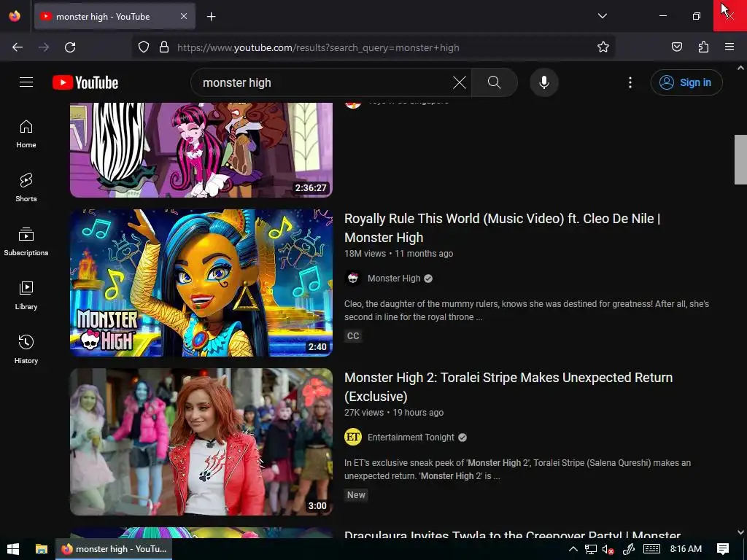Click the Entertainment Tonight ET avatar
This screenshot has width=747, height=560.
coord(353,437)
